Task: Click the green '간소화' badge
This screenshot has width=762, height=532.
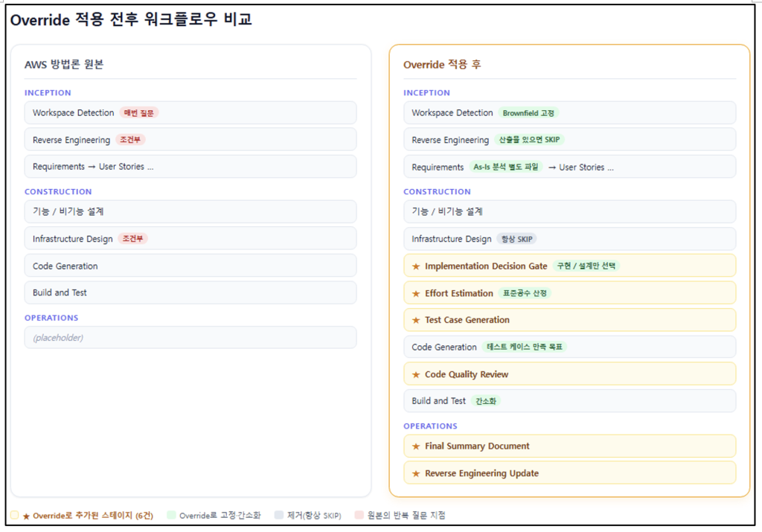Action: click(x=485, y=401)
